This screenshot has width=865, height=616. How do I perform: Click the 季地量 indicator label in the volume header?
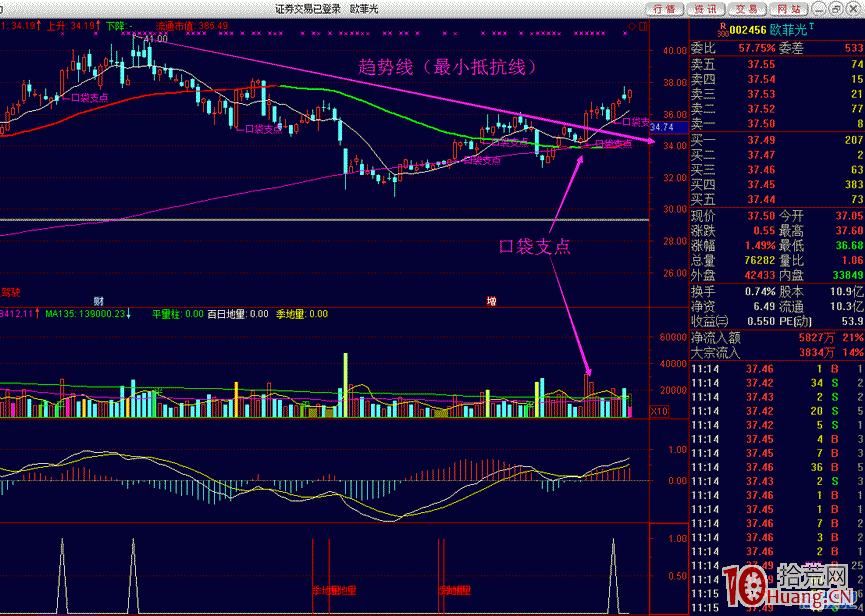302,314
